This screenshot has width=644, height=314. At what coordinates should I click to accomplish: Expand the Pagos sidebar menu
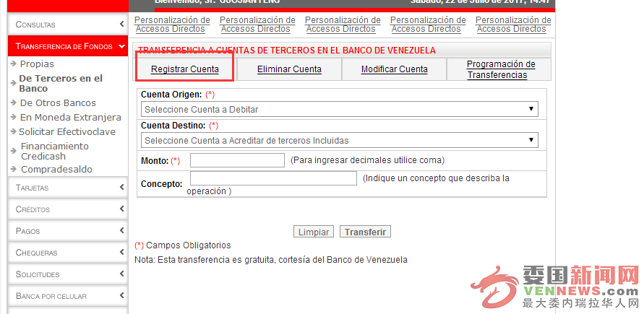[x=68, y=231]
